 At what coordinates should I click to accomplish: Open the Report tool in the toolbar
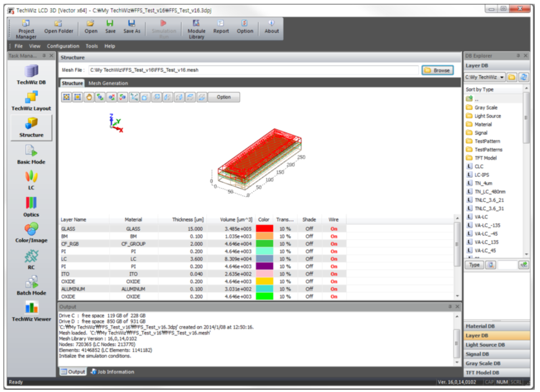[x=221, y=26]
